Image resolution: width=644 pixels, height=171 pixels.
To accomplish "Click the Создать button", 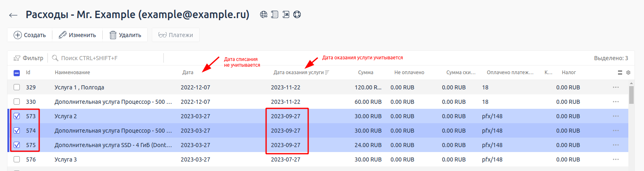I will (x=30, y=35).
